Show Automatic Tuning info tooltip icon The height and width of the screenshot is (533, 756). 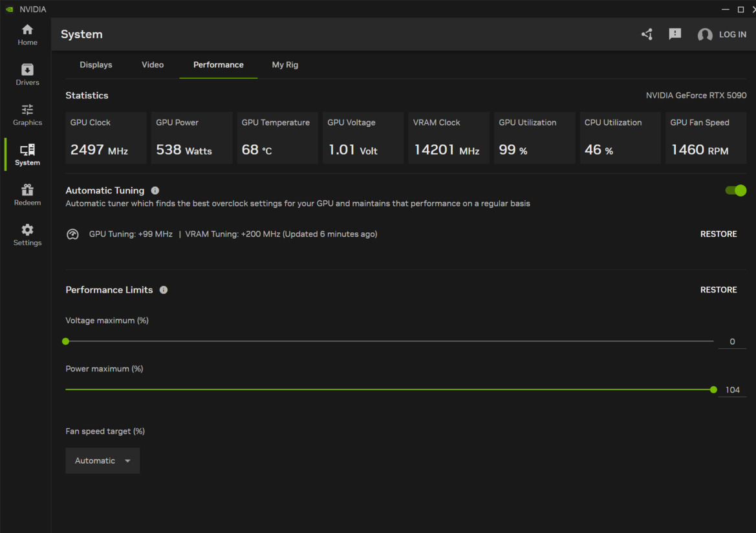click(x=155, y=191)
